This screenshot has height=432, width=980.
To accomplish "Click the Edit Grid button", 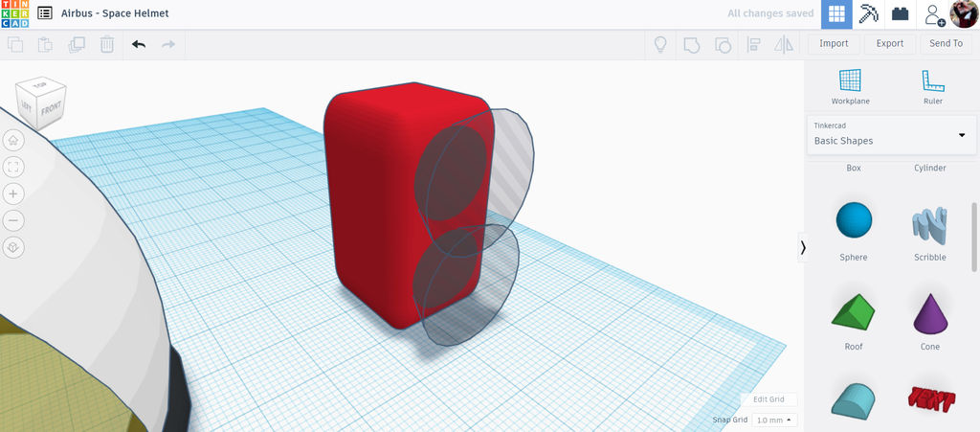I will 768,399.
